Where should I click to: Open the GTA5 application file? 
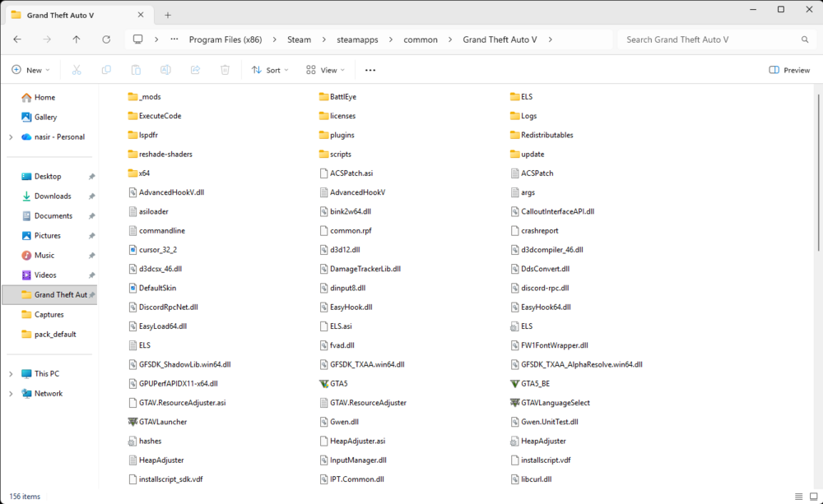[333, 384]
